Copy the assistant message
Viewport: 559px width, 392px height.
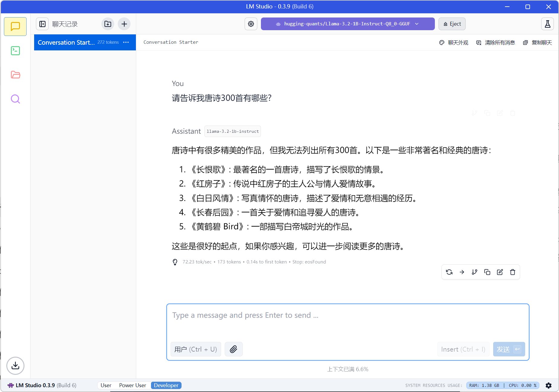tap(487, 272)
